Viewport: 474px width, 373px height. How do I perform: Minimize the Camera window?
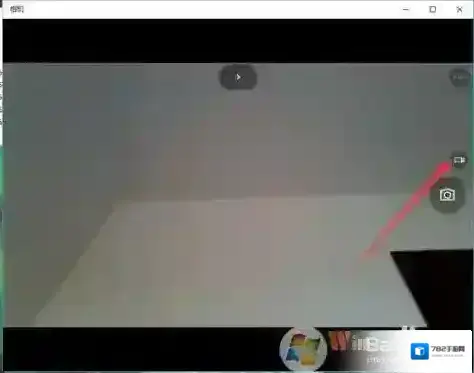(406, 9)
